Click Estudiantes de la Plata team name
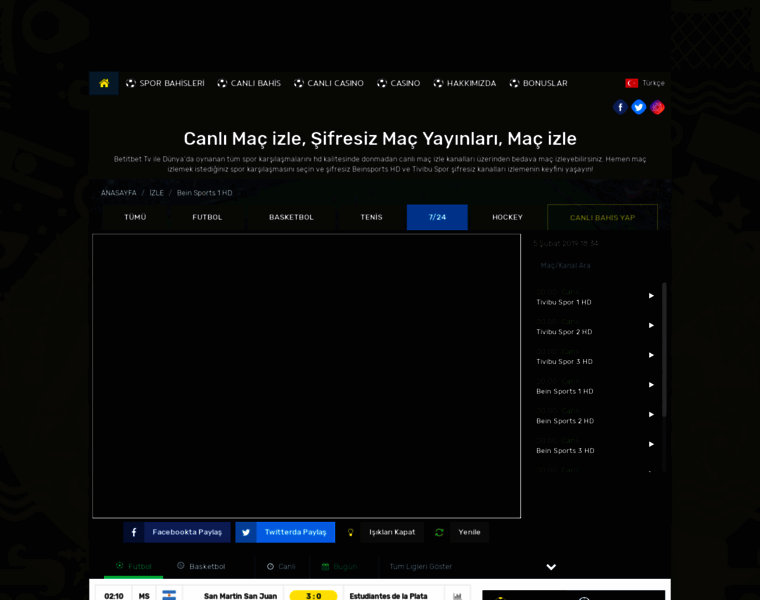Image resolution: width=760 pixels, height=600 pixels. [x=388, y=596]
